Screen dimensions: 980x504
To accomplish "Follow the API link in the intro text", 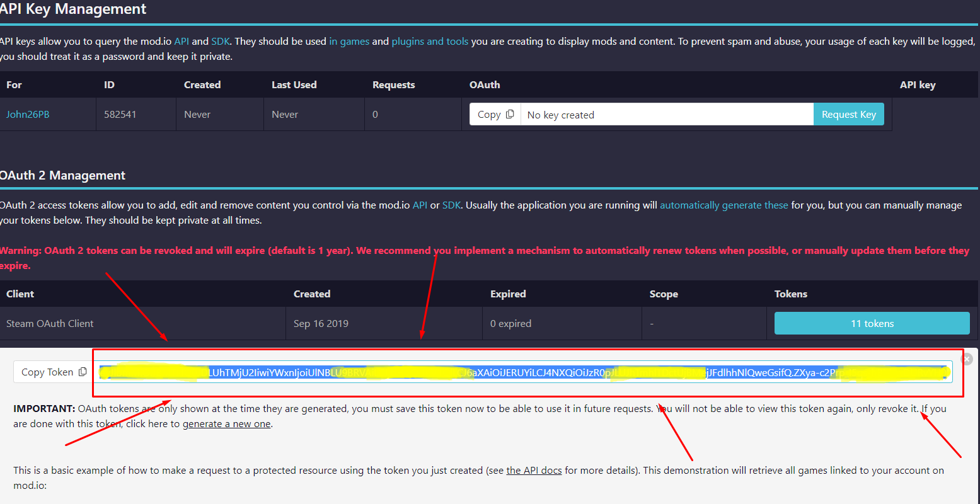I will point(182,41).
